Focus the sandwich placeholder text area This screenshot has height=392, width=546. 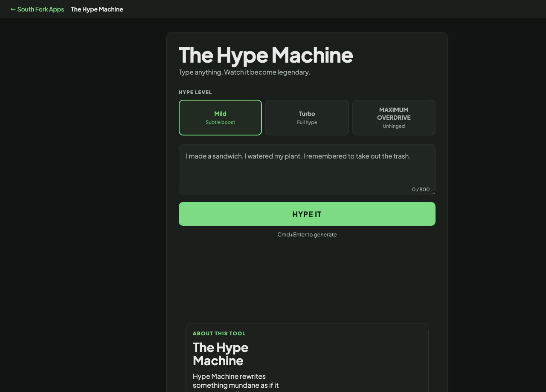tap(307, 170)
